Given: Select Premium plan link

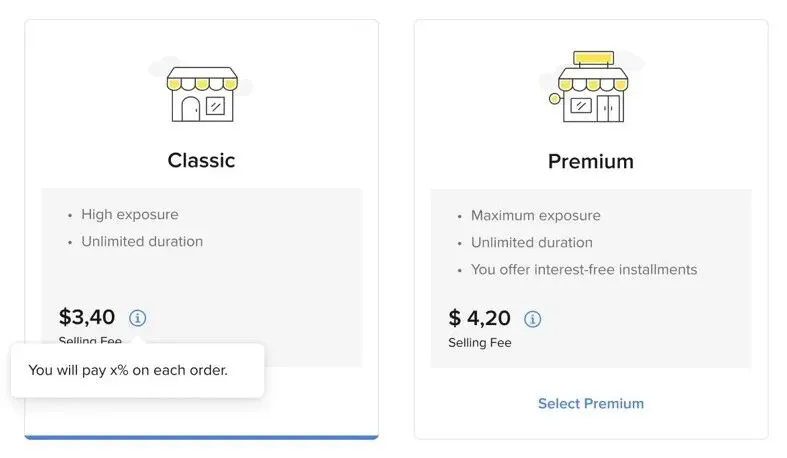Looking at the screenshot, I should pyautogui.click(x=591, y=404).
